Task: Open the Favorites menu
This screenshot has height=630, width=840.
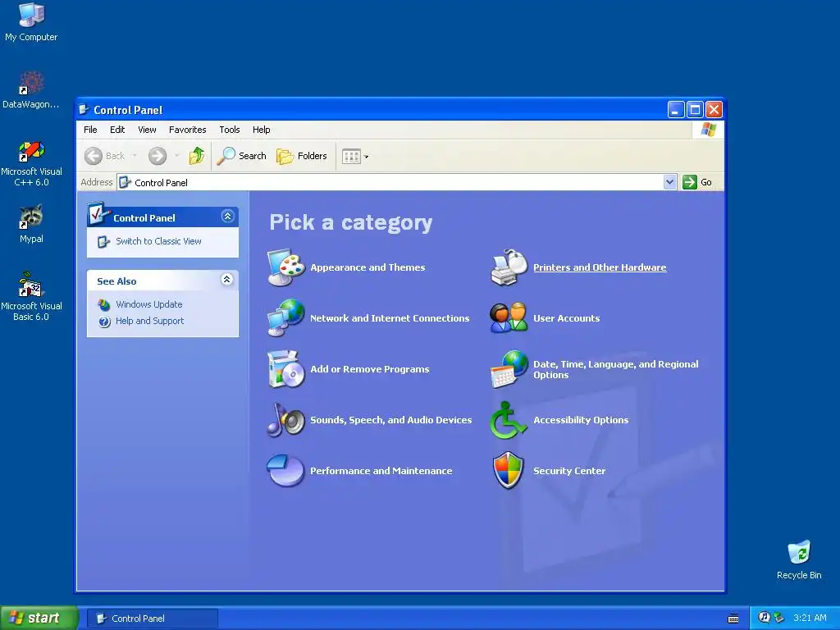Action: [187, 130]
